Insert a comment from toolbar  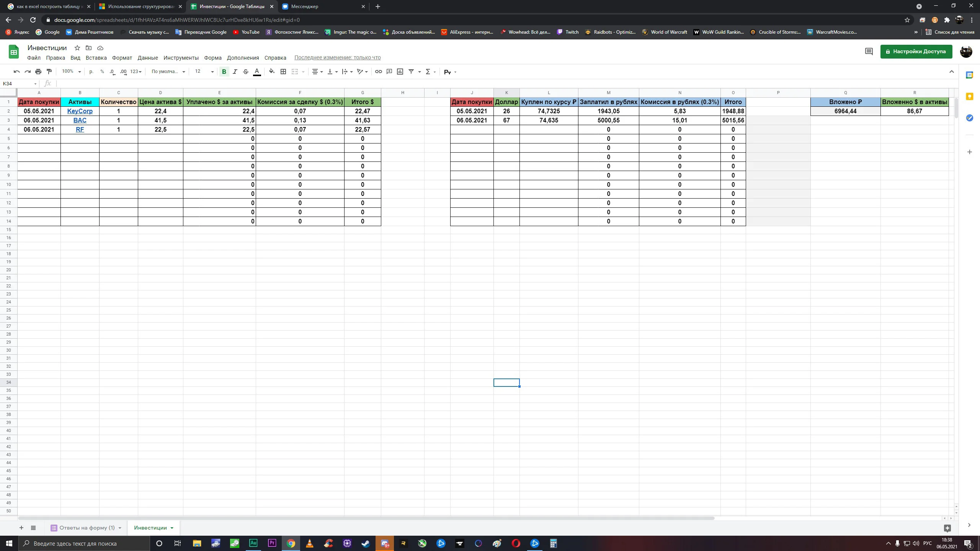pos(389,72)
